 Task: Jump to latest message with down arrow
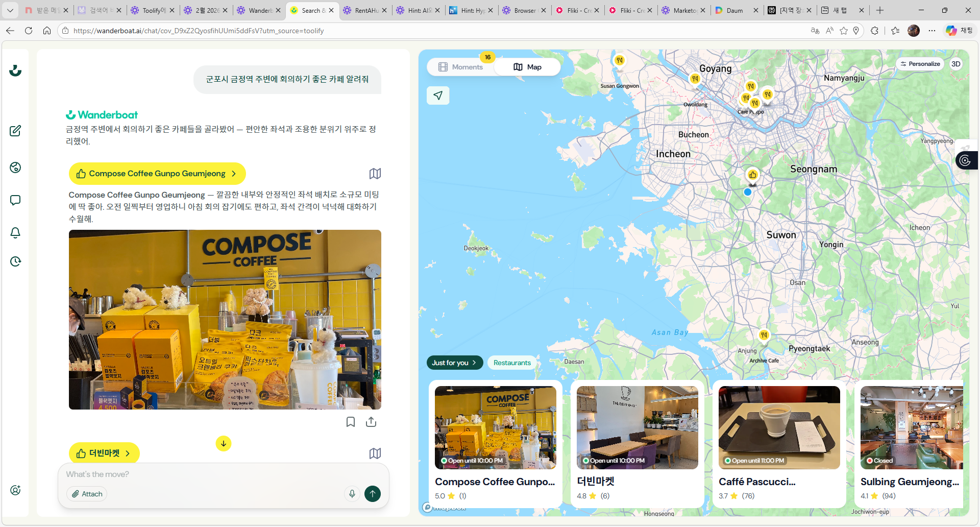click(x=224, y=443)
